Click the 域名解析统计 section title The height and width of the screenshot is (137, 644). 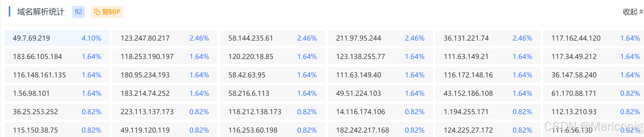pyautogui.click(x=41, y=12)
